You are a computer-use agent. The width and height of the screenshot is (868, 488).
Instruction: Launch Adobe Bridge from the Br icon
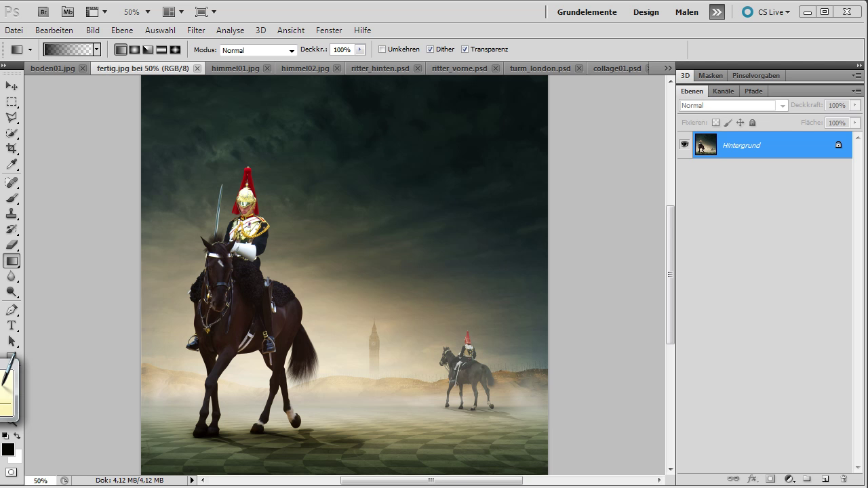(x=43, y=12)
